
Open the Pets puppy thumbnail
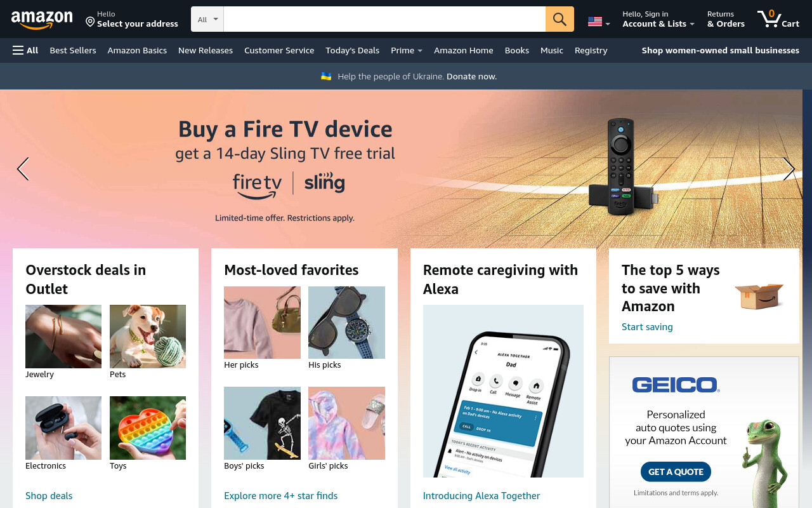tap(148, 337)
